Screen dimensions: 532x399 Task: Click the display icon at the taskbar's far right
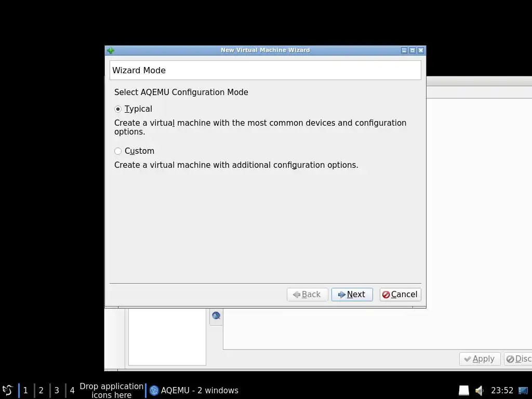(x=523, y=391)
